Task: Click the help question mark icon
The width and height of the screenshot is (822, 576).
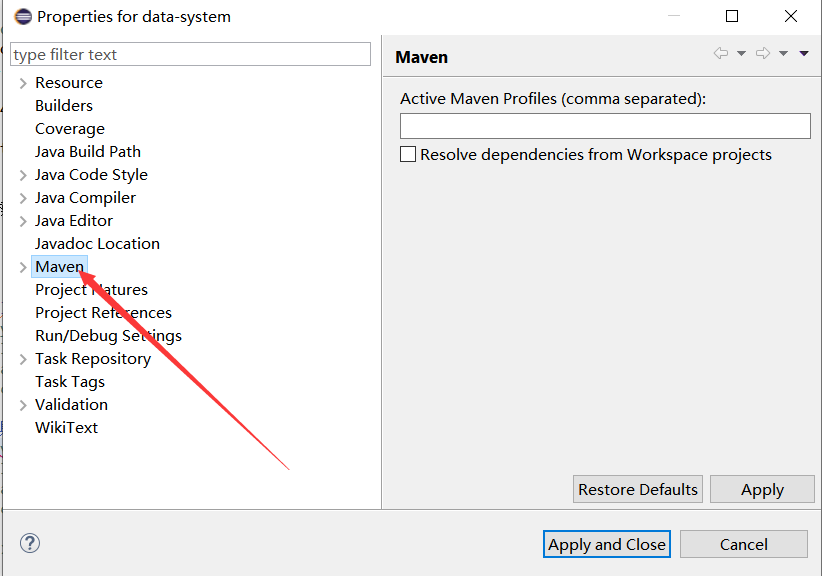Action: [30, 543]
